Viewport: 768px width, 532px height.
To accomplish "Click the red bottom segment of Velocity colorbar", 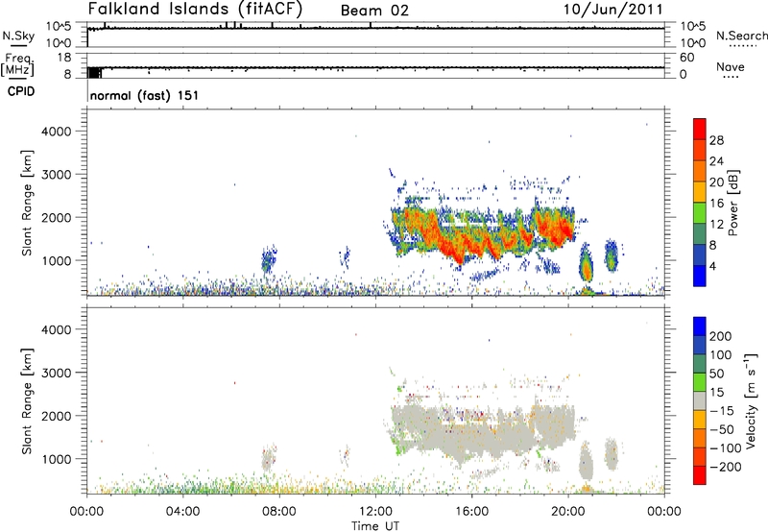I will click(700, 475).
